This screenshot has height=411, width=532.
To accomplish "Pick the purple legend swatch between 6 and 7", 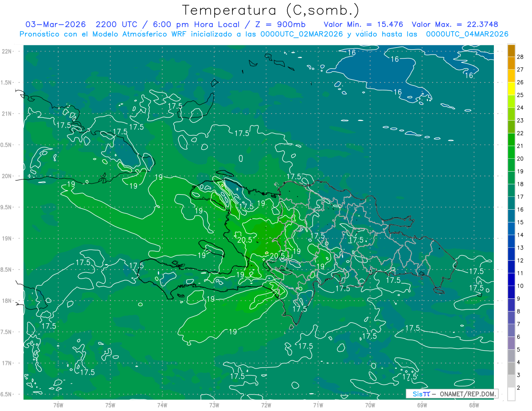I will [512, 331].
